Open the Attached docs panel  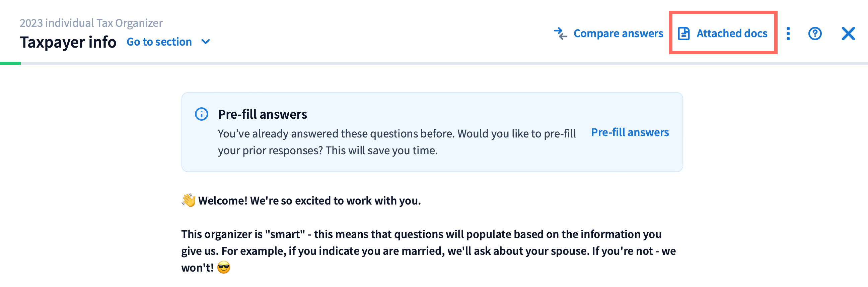click(x=731, y=34)
